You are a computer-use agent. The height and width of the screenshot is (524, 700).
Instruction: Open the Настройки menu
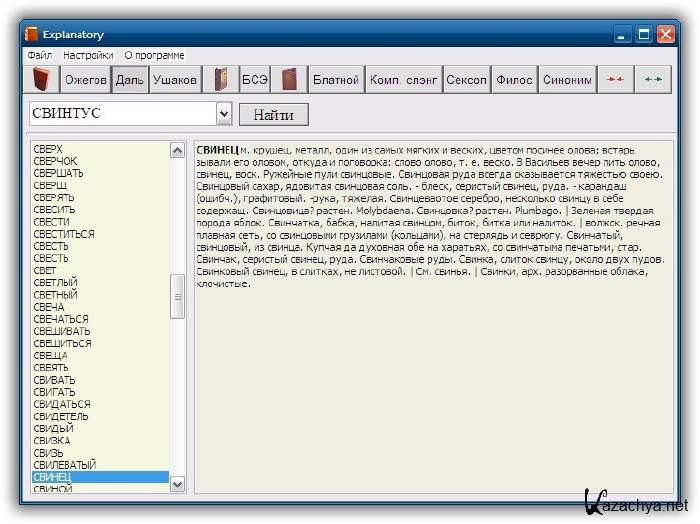[x=88, y=55]
